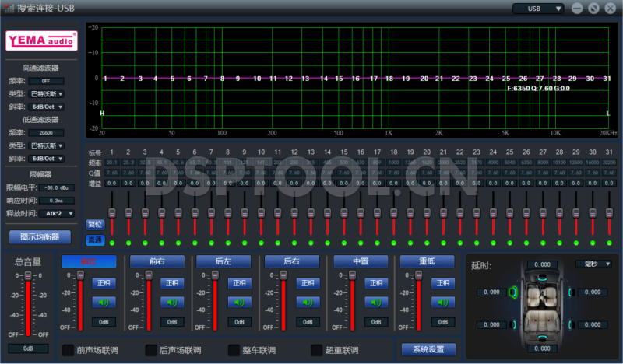Open the USB connection dropdown

538,9
